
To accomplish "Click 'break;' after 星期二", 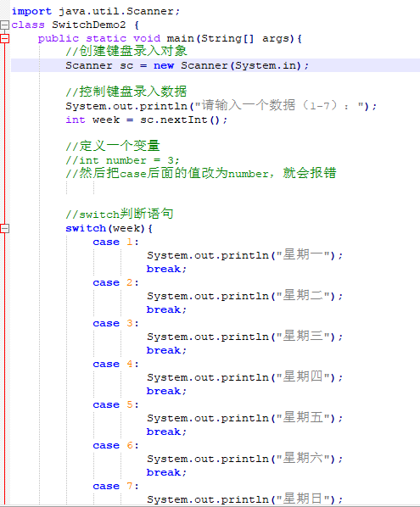I will [166, 309].
